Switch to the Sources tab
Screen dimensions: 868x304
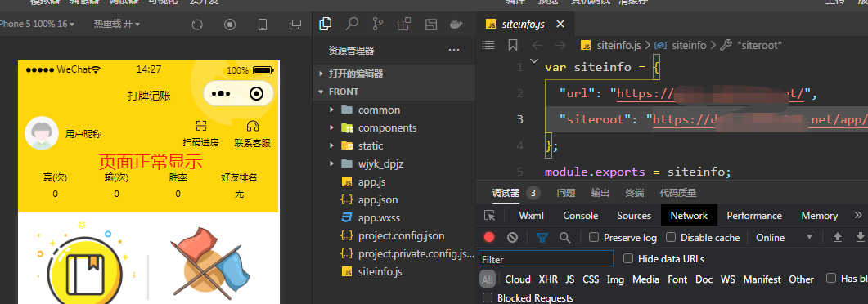634,216
